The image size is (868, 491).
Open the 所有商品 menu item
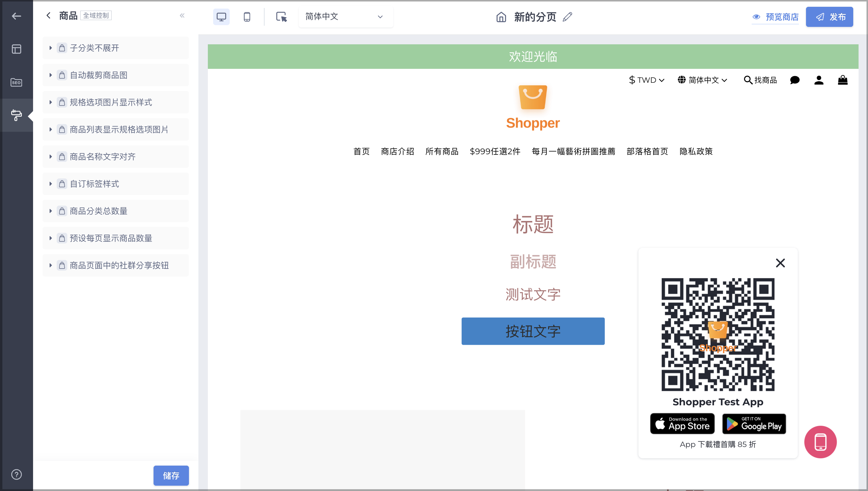tap(442, 152)
